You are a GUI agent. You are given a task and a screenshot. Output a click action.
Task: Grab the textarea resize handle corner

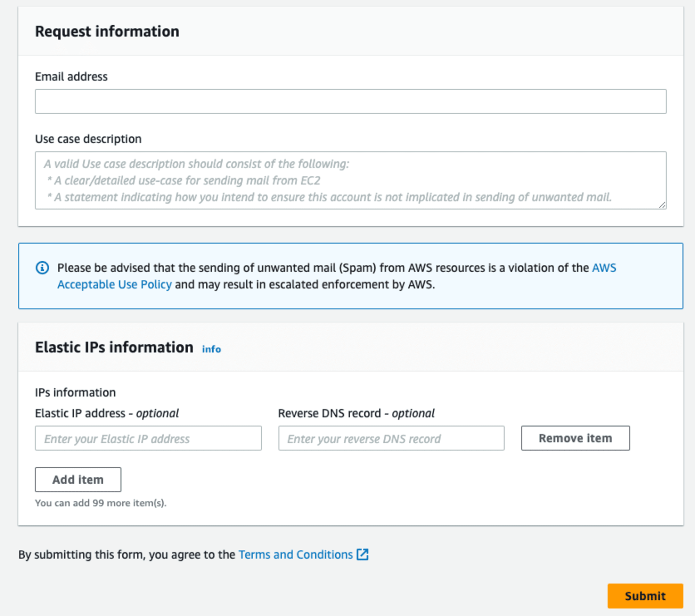click(662, 205)
